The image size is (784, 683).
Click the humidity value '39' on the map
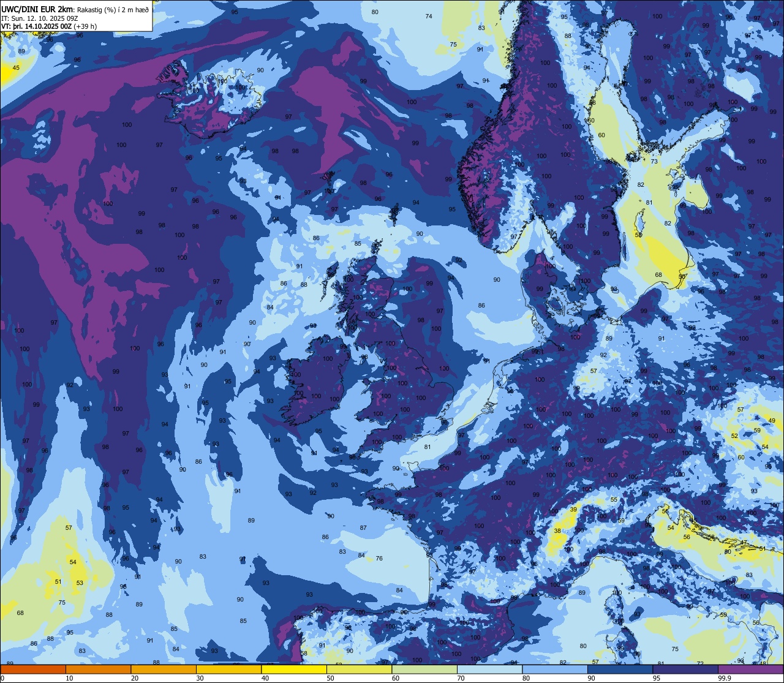(573, 510)
